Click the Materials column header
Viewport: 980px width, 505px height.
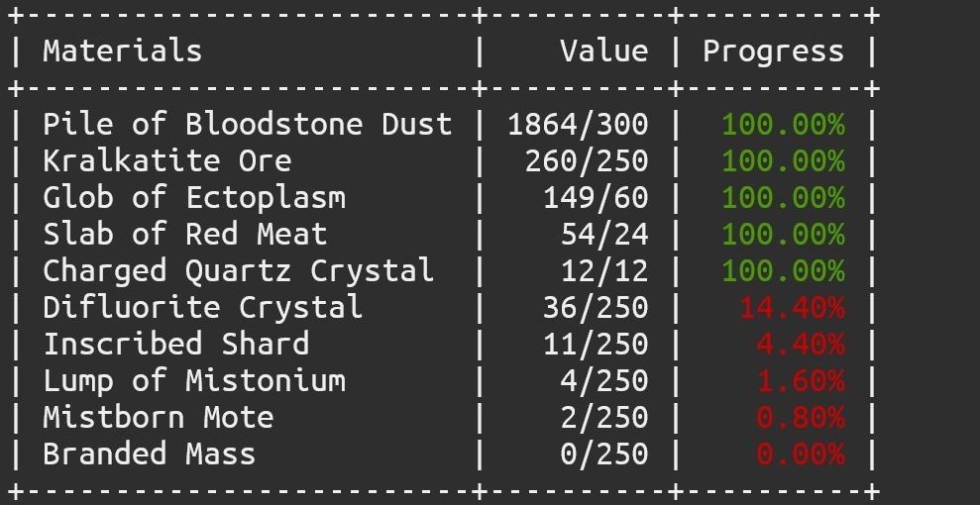pyautogui.click(x=122, y=51)
